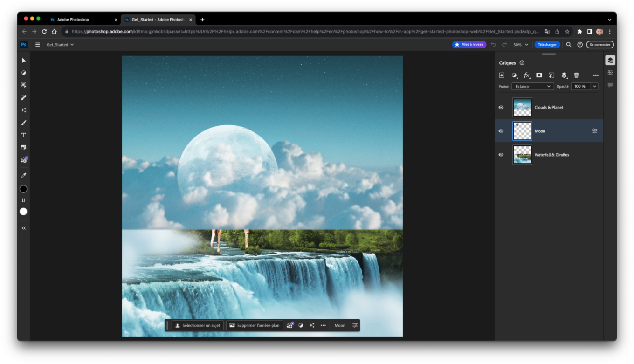Image resolution: width=634 pixels, height=364 pixels.
Task: Show the layers panel from right sidebar
Action: (610, 60)
